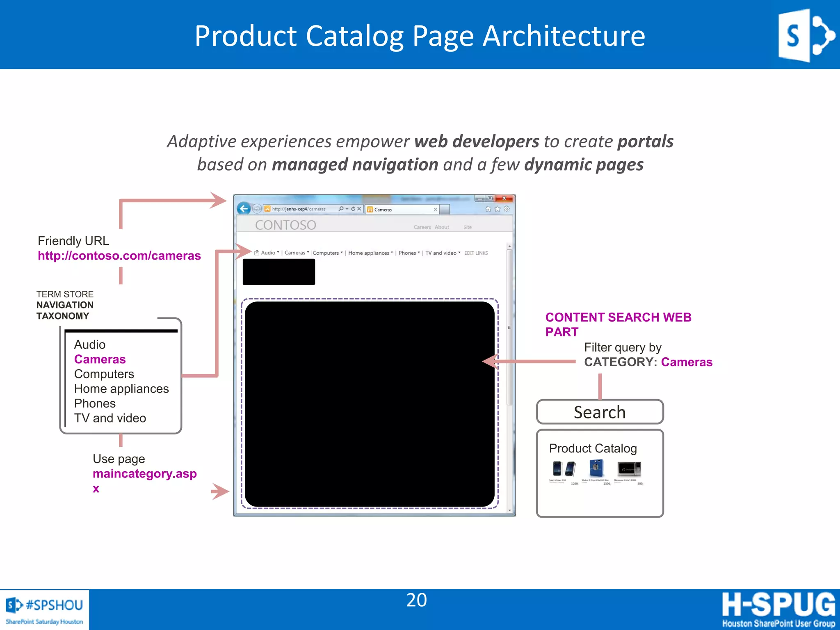Open the About link in site header

coord(442,227)
